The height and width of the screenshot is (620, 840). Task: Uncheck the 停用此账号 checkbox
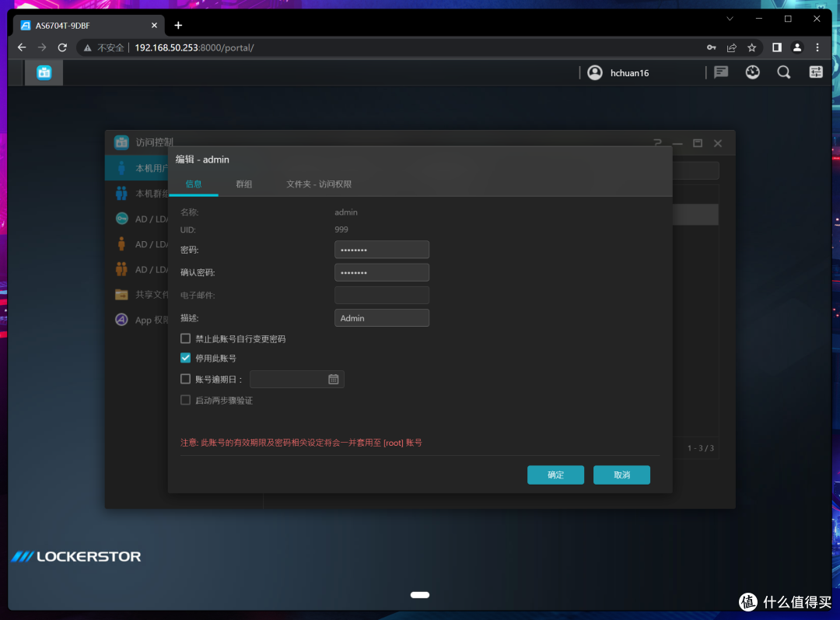(x=186, y=359)
